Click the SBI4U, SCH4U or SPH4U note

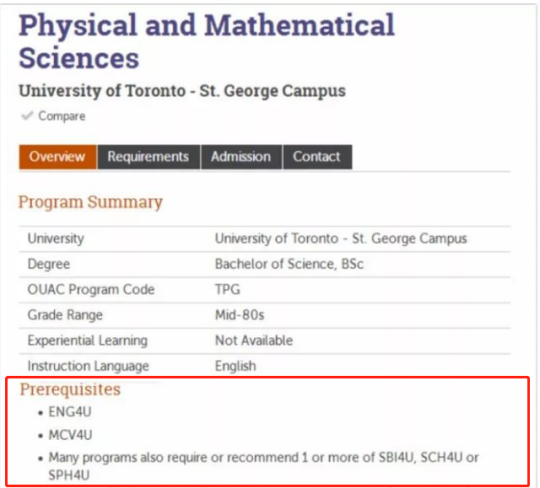click(263, 466)
